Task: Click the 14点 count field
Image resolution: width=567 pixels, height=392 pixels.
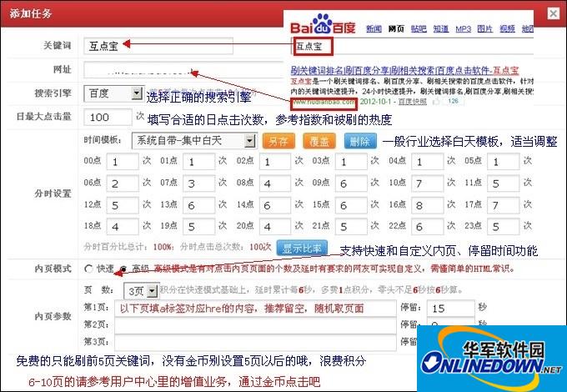Action: point(275,205)
